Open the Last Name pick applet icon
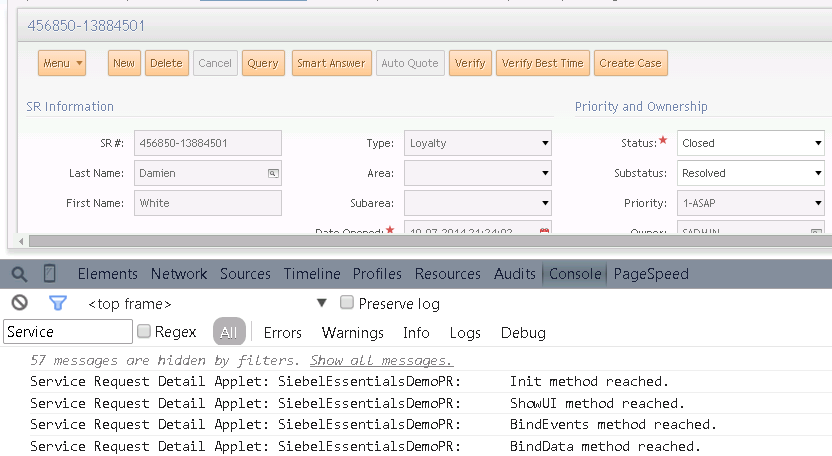This screenshot has width=832, height=456. point(273,173)
